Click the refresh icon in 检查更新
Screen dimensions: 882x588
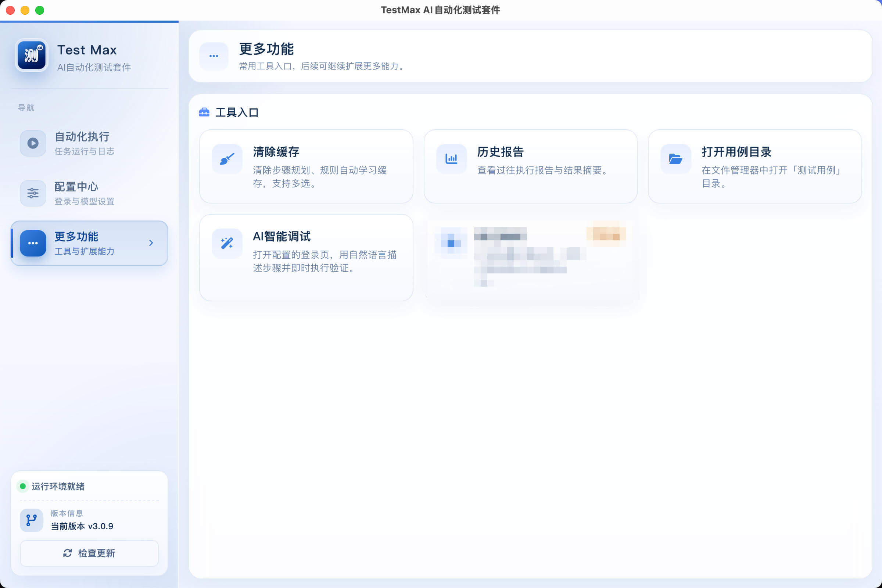[x=68, y=553]
